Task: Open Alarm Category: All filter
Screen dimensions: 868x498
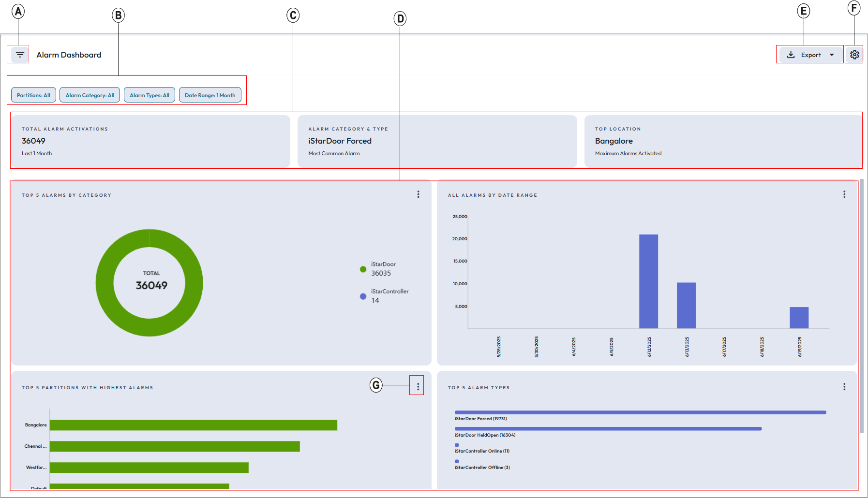Action: 90,95
